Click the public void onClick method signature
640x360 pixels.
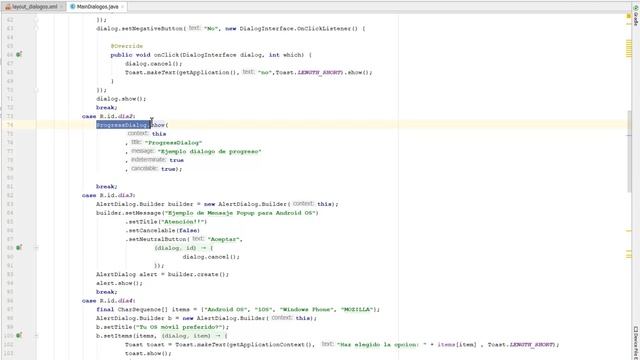pyautogui.click(x=211, y=55)
